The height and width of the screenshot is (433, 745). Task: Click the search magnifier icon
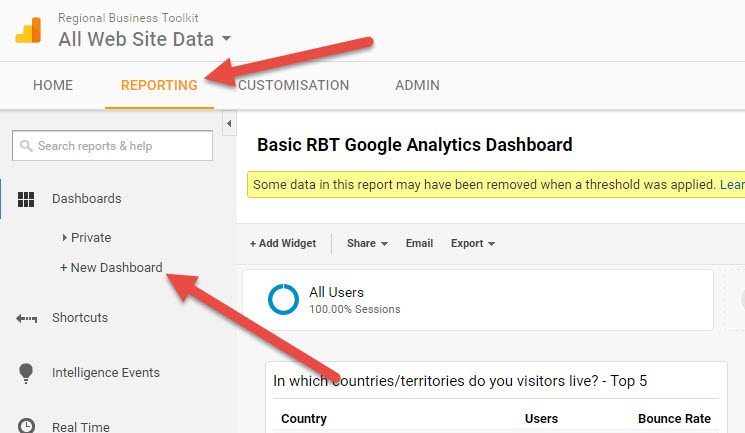(26, 146)
